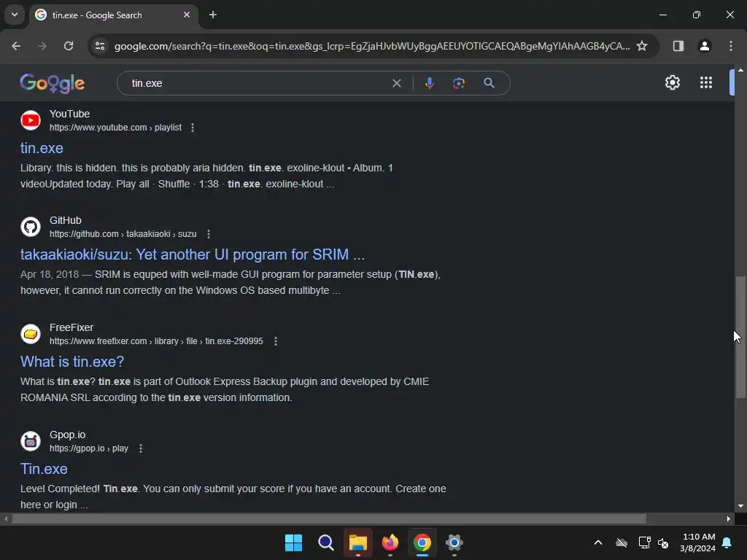Open takaakiaoki/suzu GitHub result

[x=193, y=254]
